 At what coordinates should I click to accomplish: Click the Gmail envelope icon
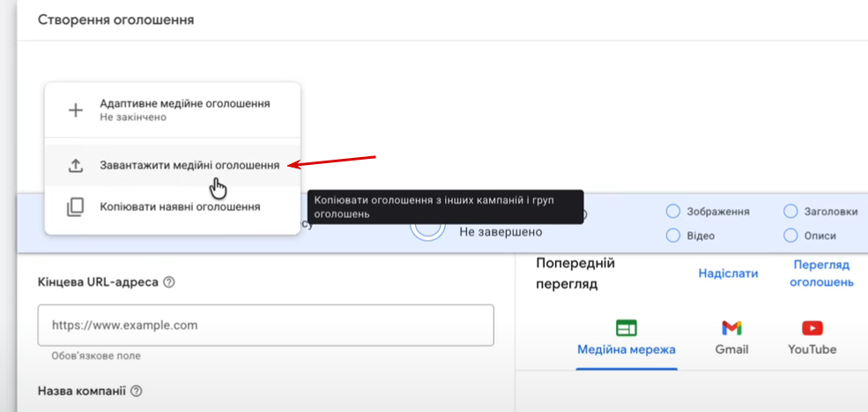pyautogui.click(x=731, y=328)
